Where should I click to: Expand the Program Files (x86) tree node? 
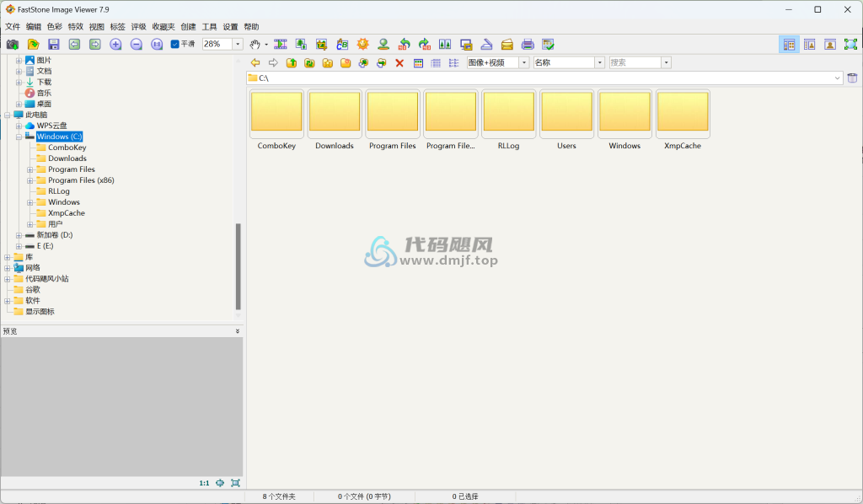[30, 180]
